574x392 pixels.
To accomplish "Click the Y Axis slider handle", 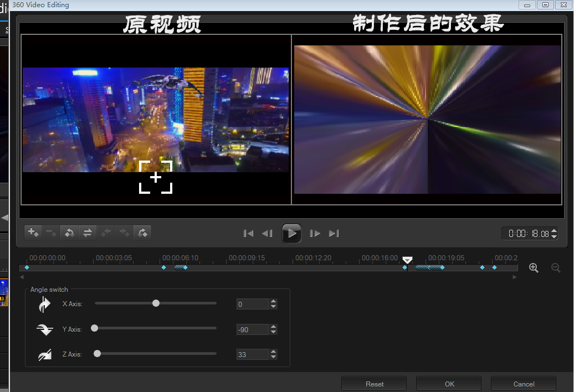I will click(94, 328).
